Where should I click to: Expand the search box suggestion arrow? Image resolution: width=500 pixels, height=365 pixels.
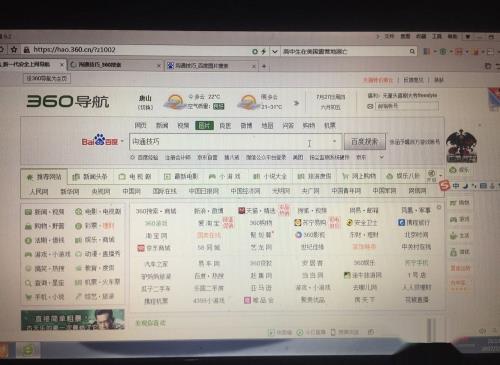pos(334,141)
